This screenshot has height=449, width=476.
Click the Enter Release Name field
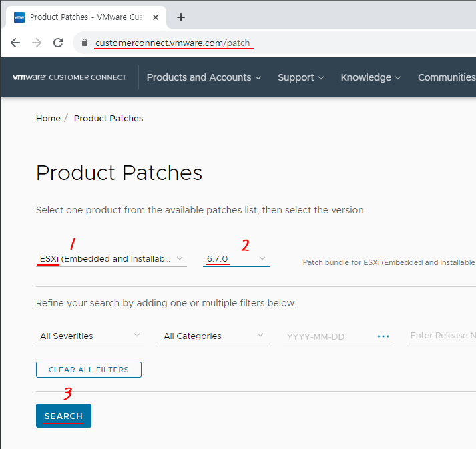click(441, 336)
